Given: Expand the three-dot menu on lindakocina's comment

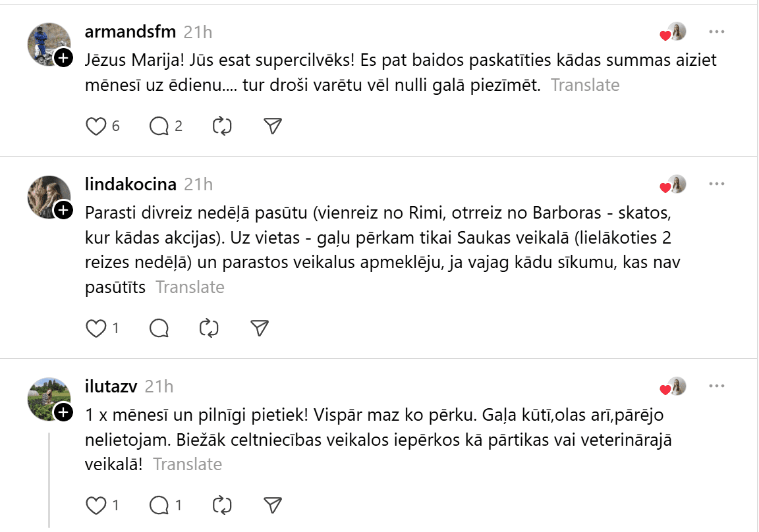Looking at the screenshot, I should click(x=716, y=184).
